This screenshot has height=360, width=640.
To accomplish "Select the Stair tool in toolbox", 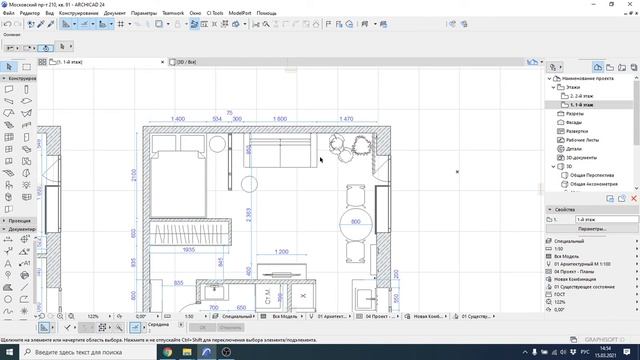I will [9, 125].
